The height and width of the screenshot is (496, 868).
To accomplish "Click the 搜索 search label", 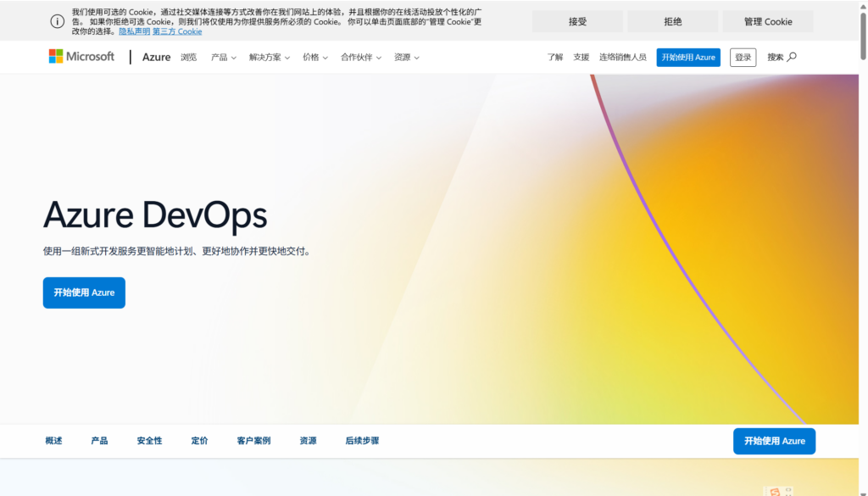I will 775,57.
